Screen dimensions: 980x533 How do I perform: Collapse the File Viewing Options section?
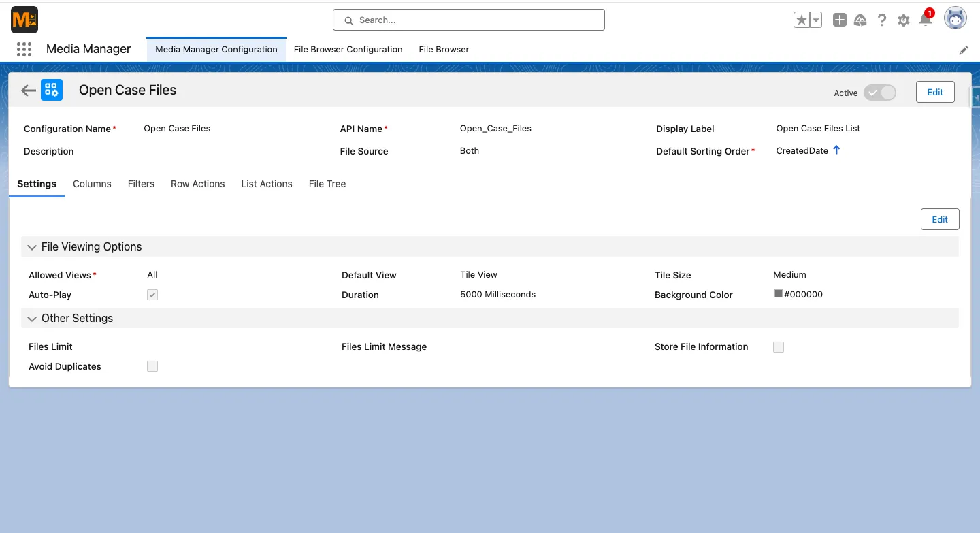tap(32, 246)
